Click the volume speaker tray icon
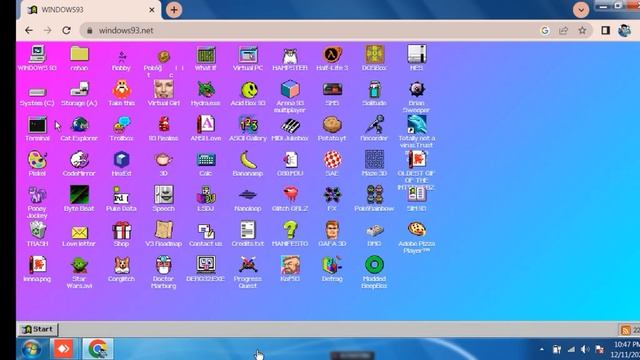 pos(584,349)
